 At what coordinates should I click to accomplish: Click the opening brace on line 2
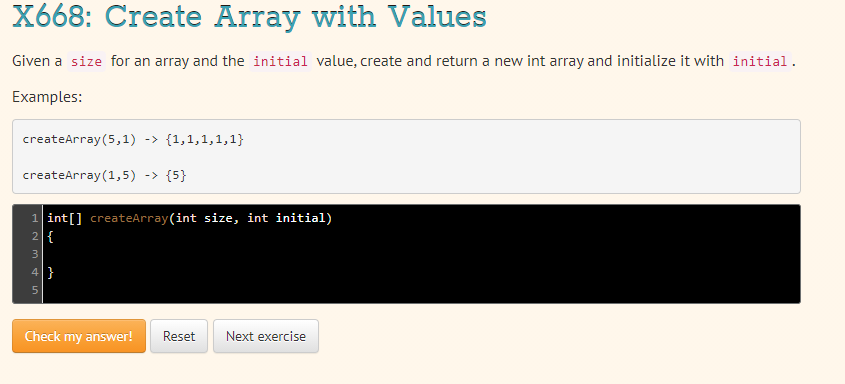(x=50, y=236)
